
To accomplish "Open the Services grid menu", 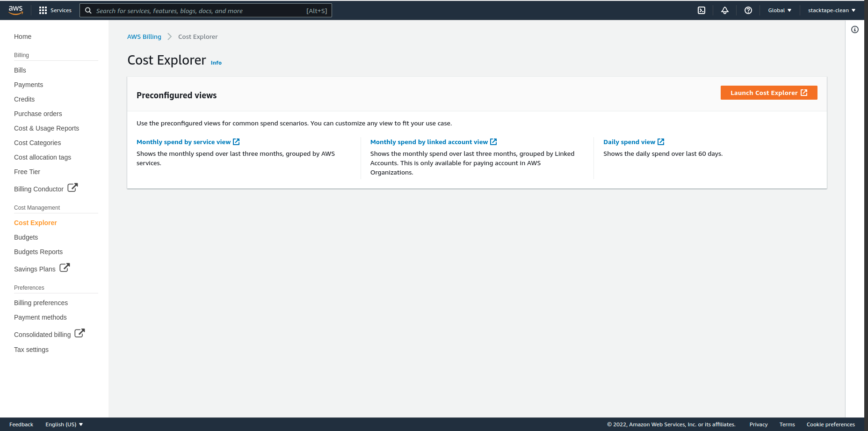I will click(x=43, y=10).
